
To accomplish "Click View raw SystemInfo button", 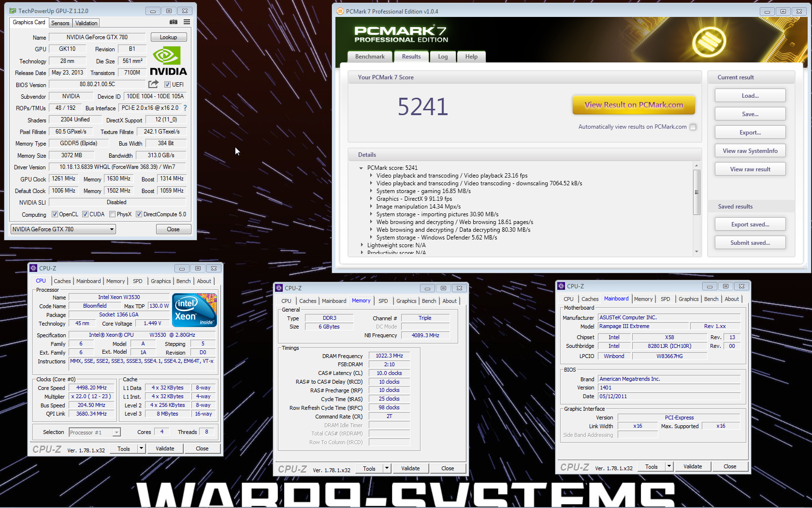I will pos(750,151).
